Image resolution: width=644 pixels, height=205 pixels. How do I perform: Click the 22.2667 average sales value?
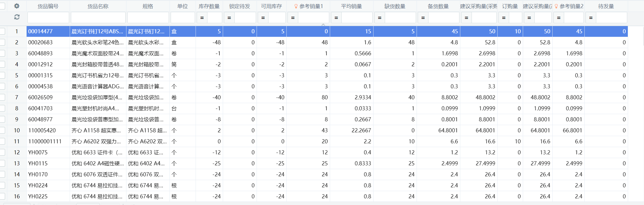click(x=361, y=130)
